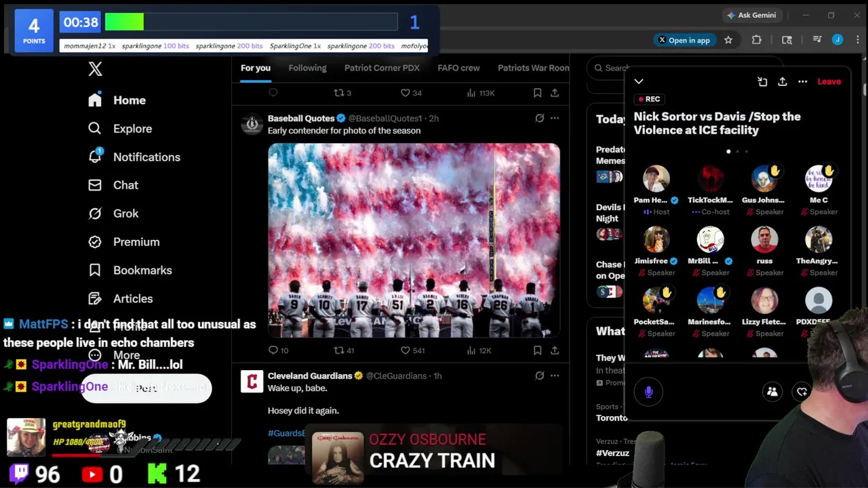Share the Nick Sortor vs Davis Space

783,81
